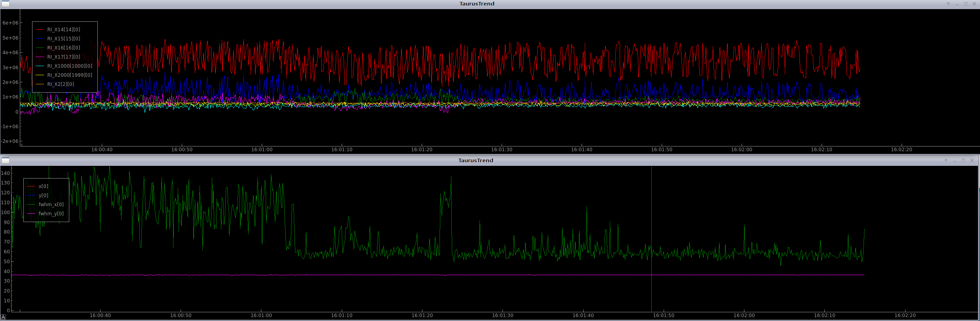980x321 pixels.
Task: Open the upper TaurusTrend window menu icon
Action: [6, 4]
